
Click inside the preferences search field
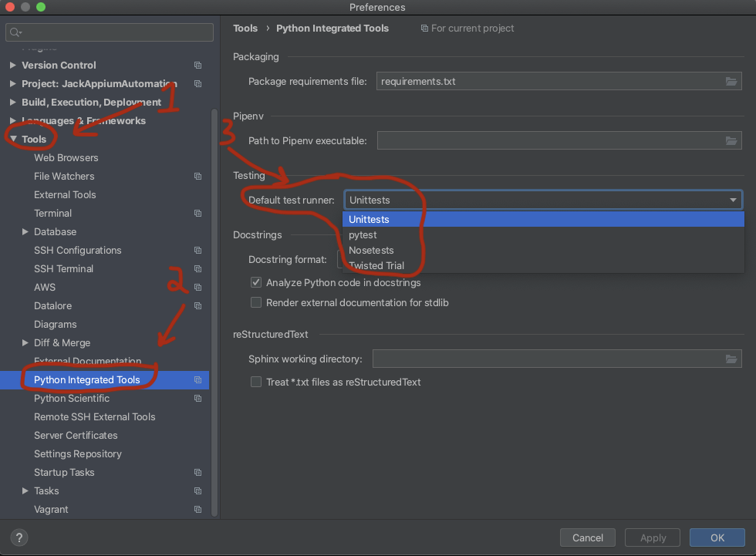pos(109,32)
